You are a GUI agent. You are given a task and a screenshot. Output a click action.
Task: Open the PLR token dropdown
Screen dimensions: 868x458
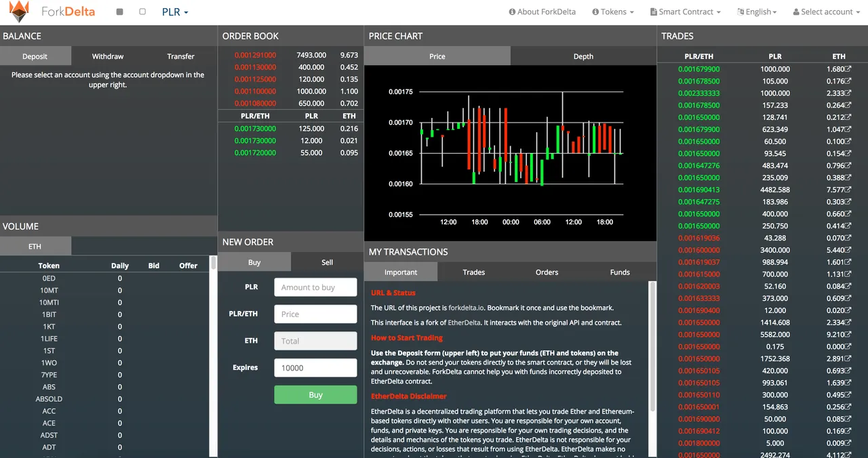click(x=175, y=12)
